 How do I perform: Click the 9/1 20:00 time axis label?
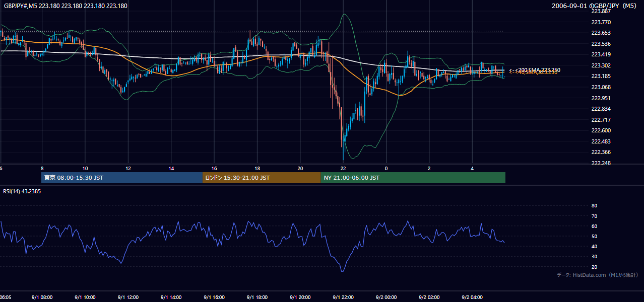pyautogui.click(x=300, y=297)
